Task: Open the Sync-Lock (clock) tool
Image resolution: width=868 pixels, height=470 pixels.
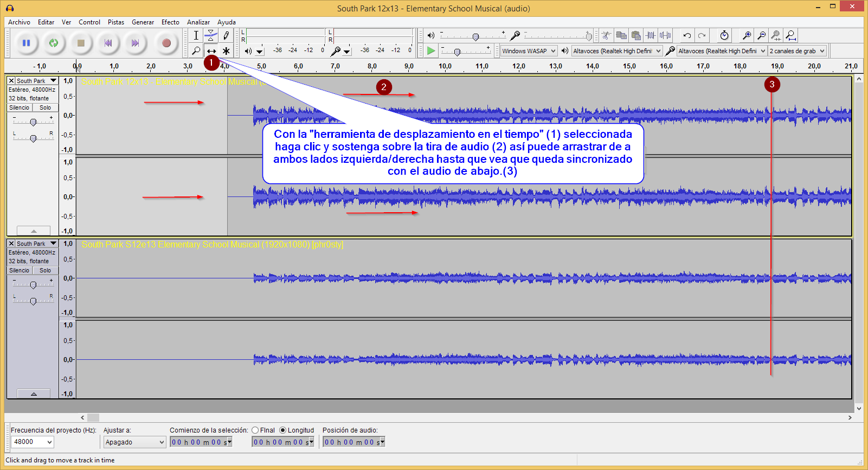Action: [724, 35]
